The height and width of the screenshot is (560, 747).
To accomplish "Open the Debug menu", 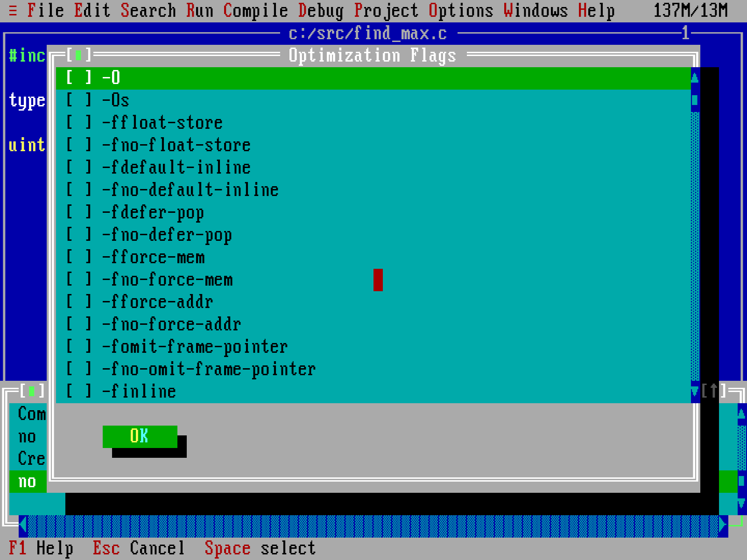I will click(x=321, y=10).
